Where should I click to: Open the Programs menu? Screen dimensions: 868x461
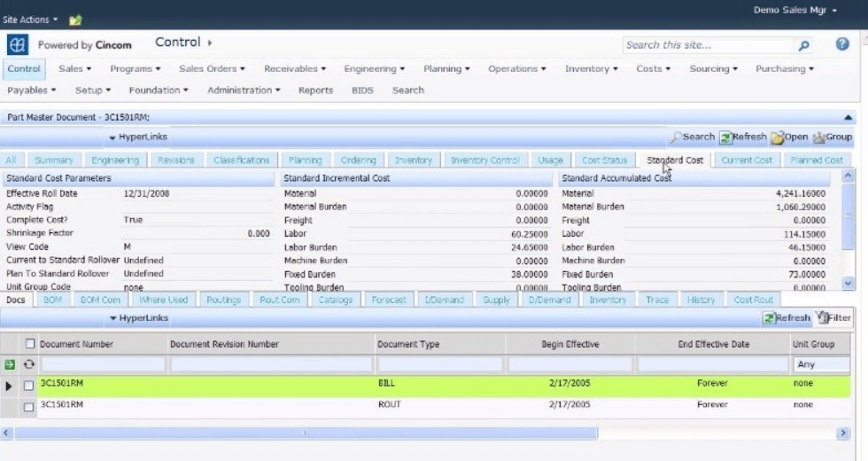[x=135, y=69]
